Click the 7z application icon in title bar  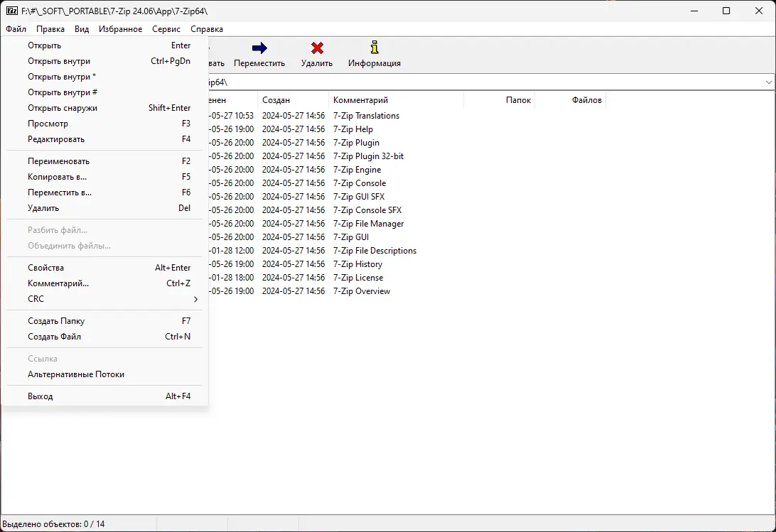click(12, 11)
